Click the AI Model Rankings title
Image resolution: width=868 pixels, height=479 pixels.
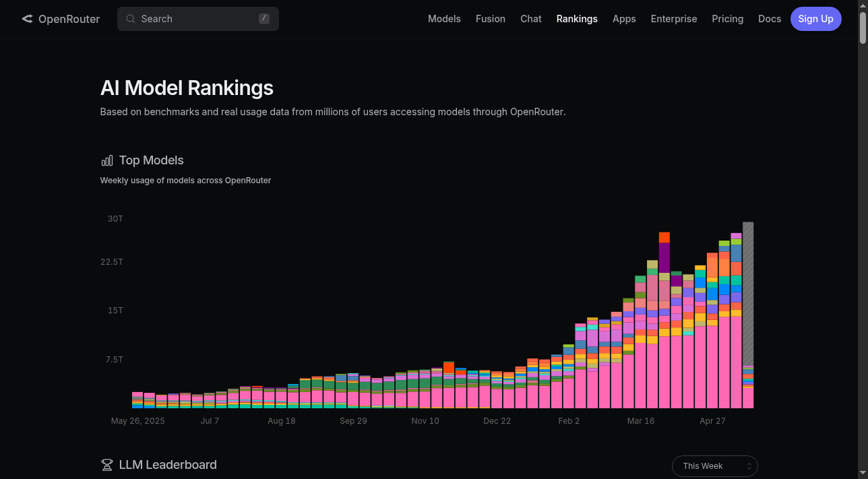[x=187, y=88]
